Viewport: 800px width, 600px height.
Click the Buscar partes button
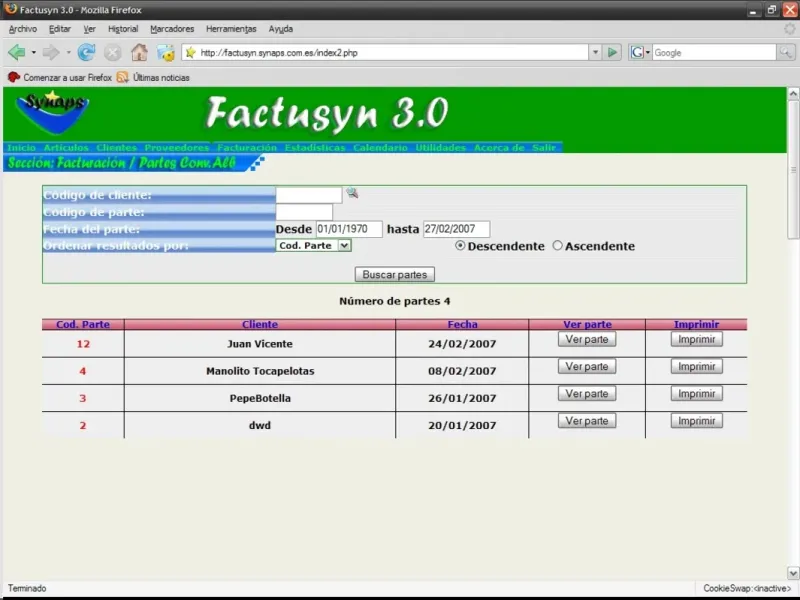[x=394, y=274]
